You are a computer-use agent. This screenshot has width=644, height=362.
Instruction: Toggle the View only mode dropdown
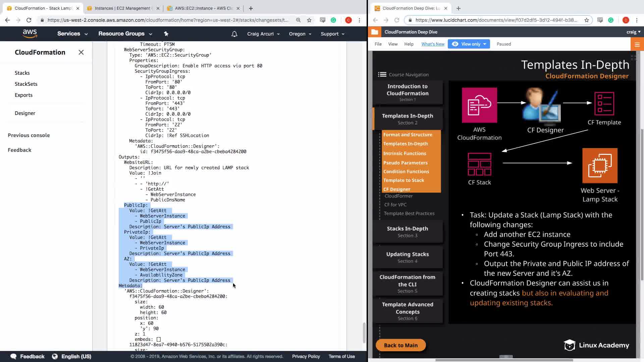pos(469,44)
